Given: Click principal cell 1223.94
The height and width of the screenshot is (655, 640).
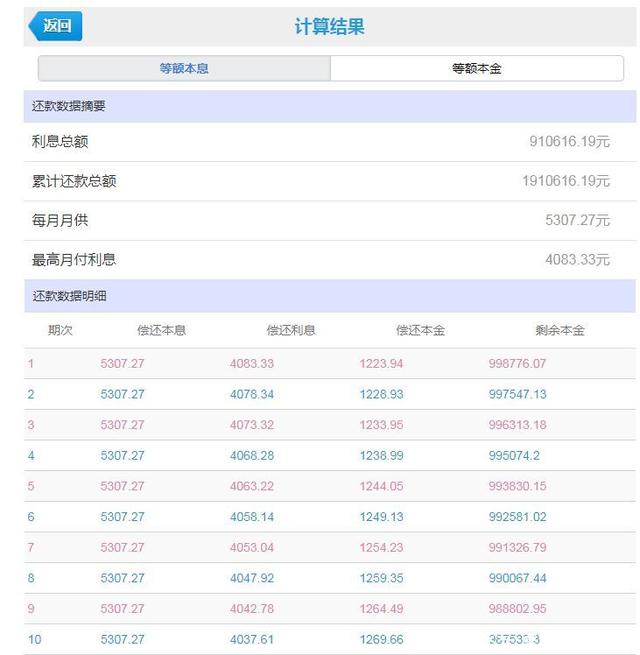Looking at the screenshot, I should (x=381, y=363).
